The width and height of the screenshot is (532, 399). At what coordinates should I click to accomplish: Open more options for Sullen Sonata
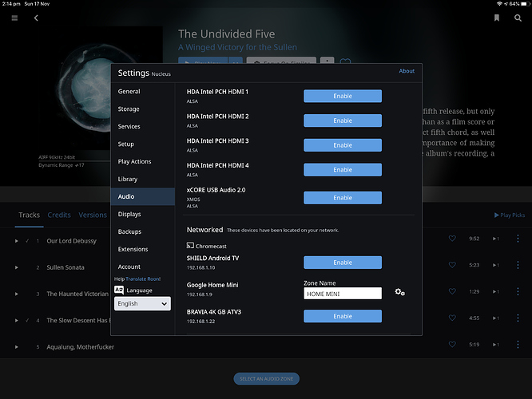tap(518, 265)
